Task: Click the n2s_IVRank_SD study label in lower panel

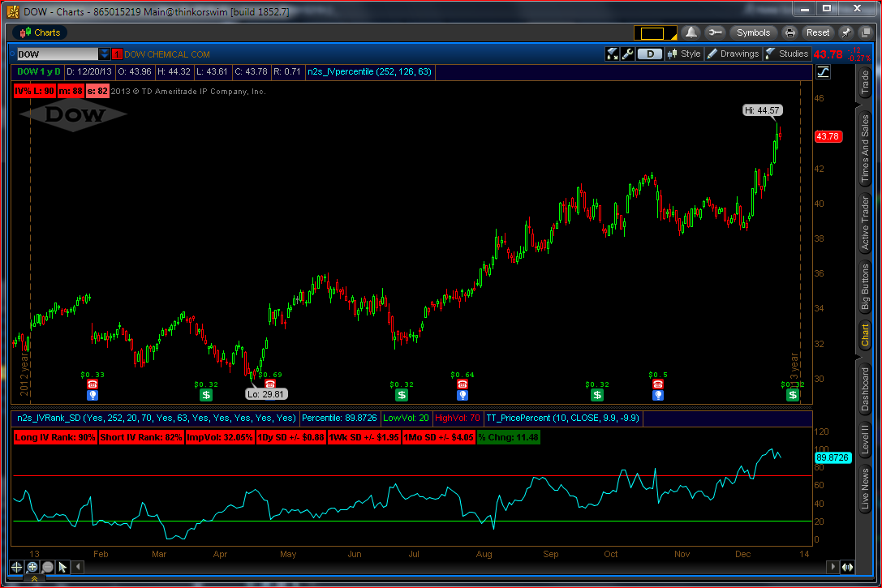Action: click(156, 418)
